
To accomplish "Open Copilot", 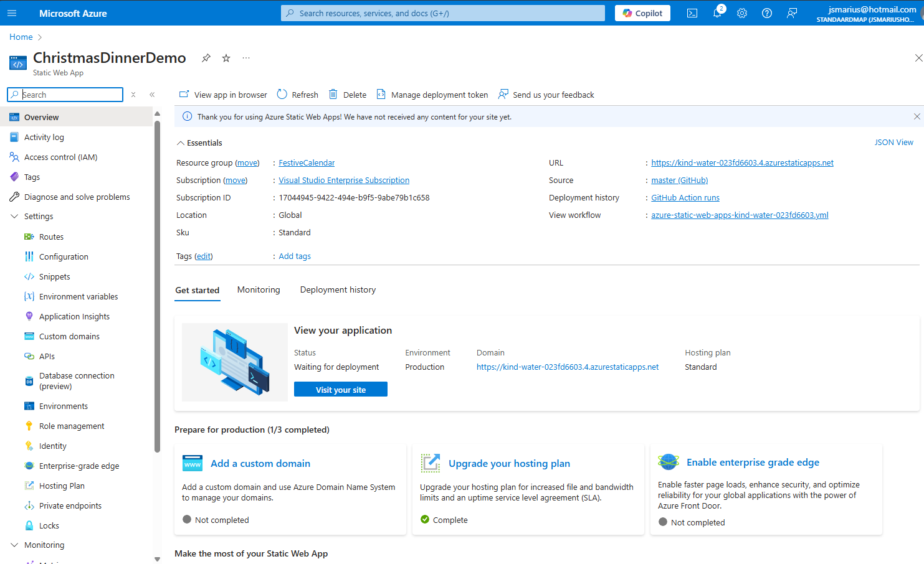I will click(642, 13).
